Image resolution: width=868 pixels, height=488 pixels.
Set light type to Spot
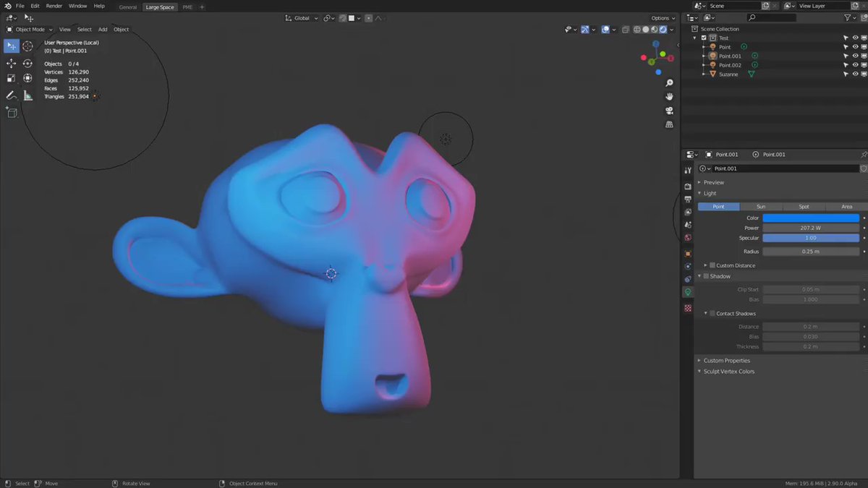click(804, 207)
